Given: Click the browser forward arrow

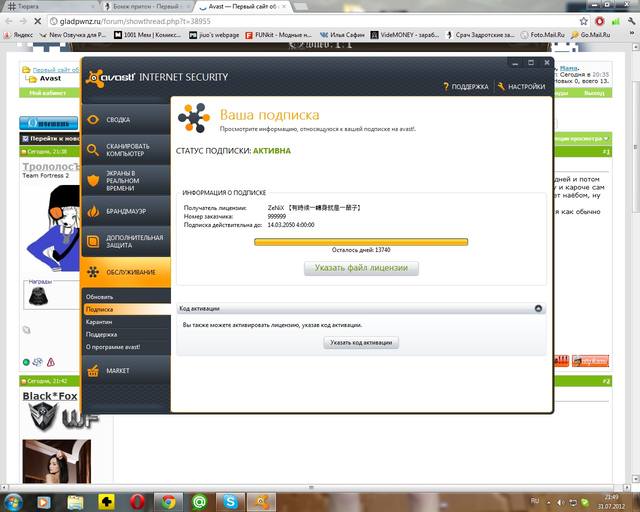Looking at the screenshot, I should [x=23, y=21].
